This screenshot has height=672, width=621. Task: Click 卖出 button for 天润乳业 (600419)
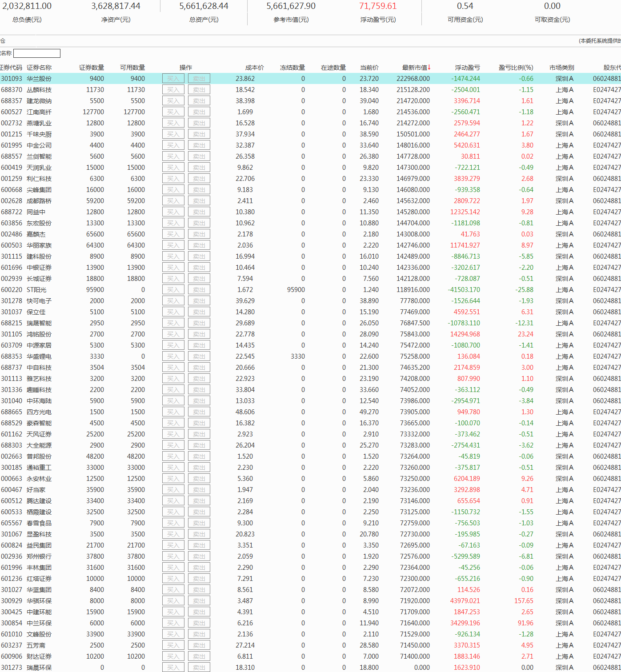[199, 168]
